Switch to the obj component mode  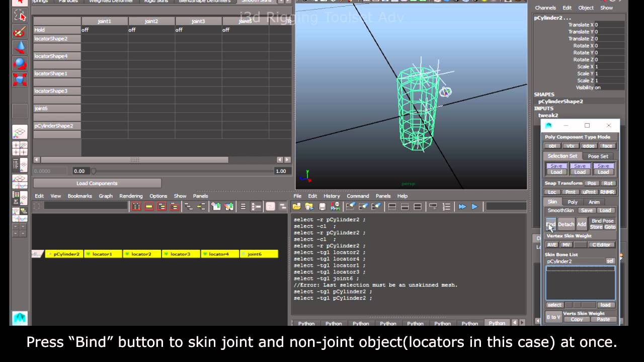pyautogui.click(x=552, y=146)
